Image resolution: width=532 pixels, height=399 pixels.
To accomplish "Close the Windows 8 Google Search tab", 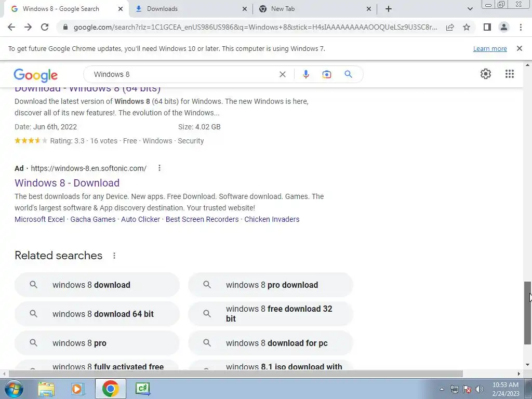I will click(x=121, y=9).
